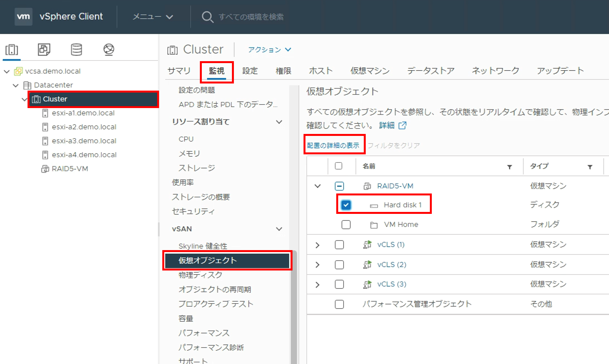Select Skyline 健全性 in the side menu
The height and width of the screenshot is (364, 609).
click(203, 246)
